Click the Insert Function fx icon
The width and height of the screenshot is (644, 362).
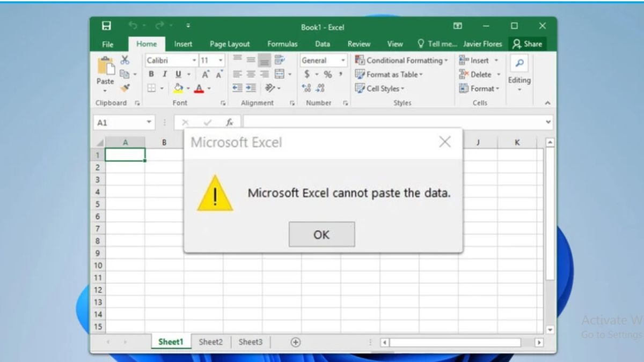point(229,122)
